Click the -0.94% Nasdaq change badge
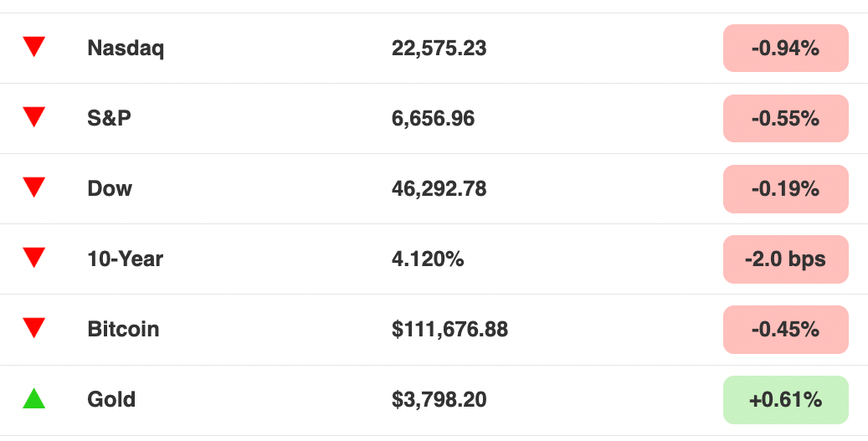This screenshot has width=868, height=441. pyautogui.click(x=785, y=49)
